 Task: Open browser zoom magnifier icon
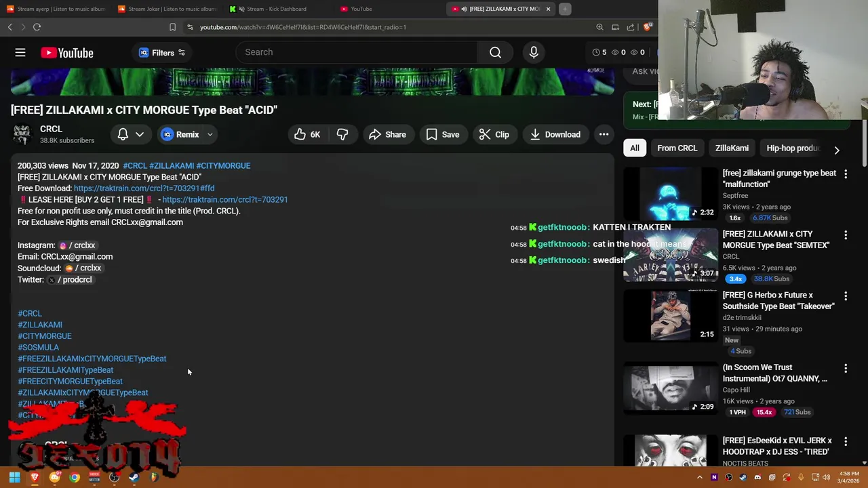pyautogui.click(x=599, y=27)
